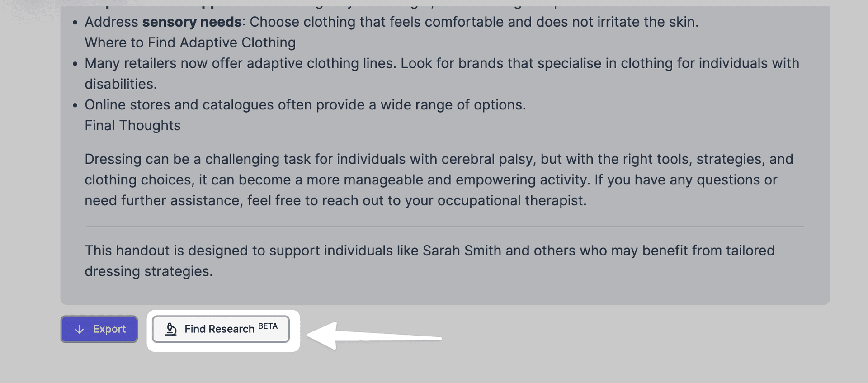Select the "Where to Find Adaptive Clothing" heading
This screenshot has height=383, width=868.
(190, 43)
